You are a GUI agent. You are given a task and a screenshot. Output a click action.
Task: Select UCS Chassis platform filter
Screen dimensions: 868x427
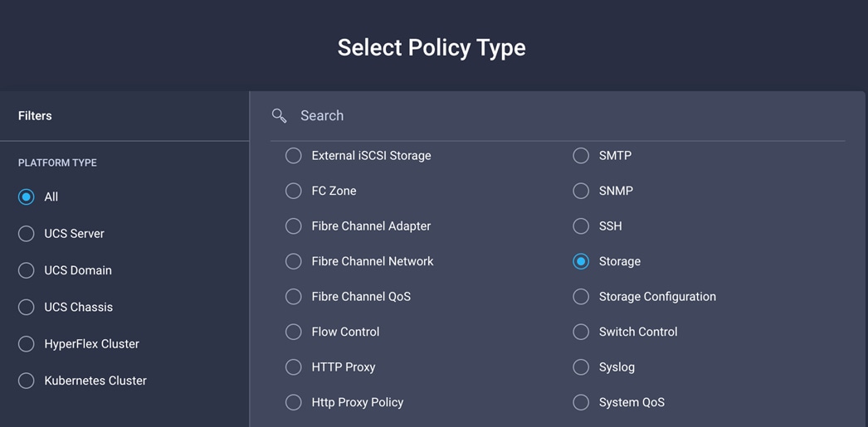pyautogui.click(x=26, y=307)
